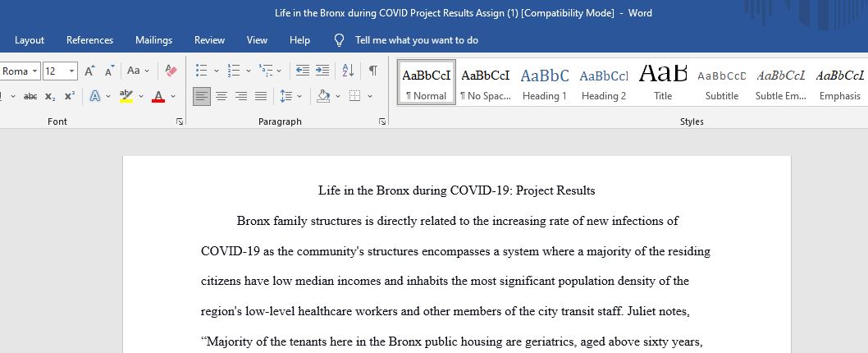
Task: Open the Help tab
Action: click(299, 40)
